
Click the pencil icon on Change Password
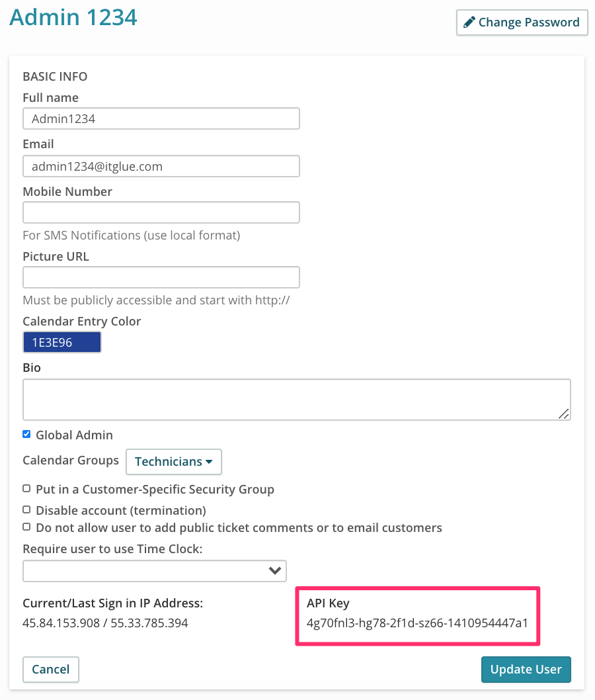(x=469, y=22)
